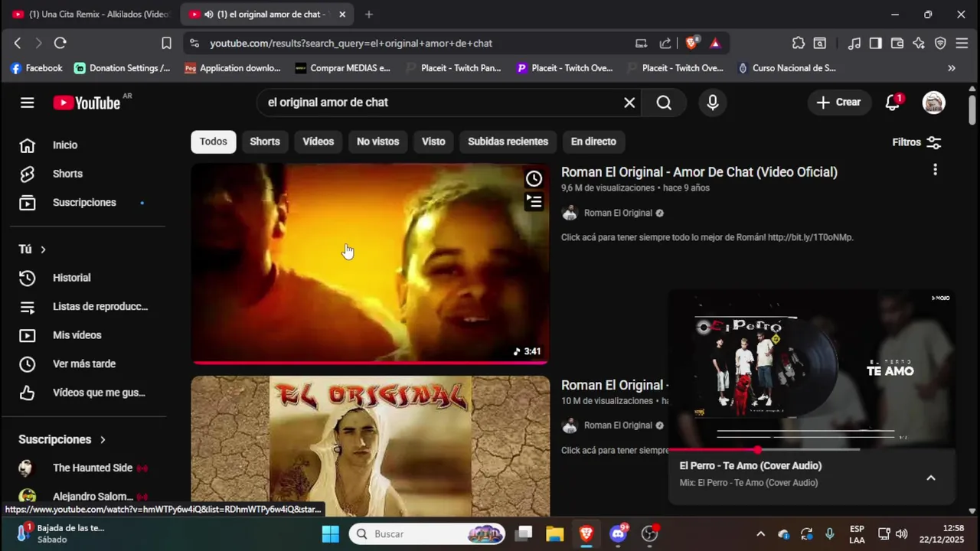Open Roman El Original - Amor De Chat title
The width and height of the screenshot is (980, 551).
click(699, 172)
